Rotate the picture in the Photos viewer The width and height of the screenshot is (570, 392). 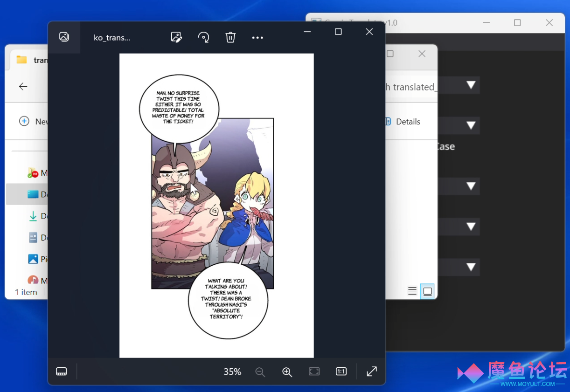click(203, 37)
